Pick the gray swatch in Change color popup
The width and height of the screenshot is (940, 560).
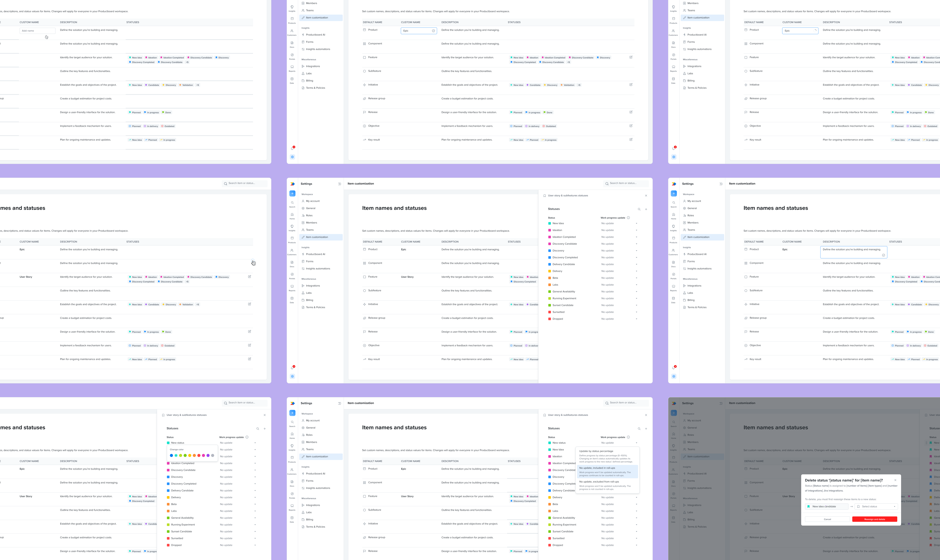click(x=213, y=455)
